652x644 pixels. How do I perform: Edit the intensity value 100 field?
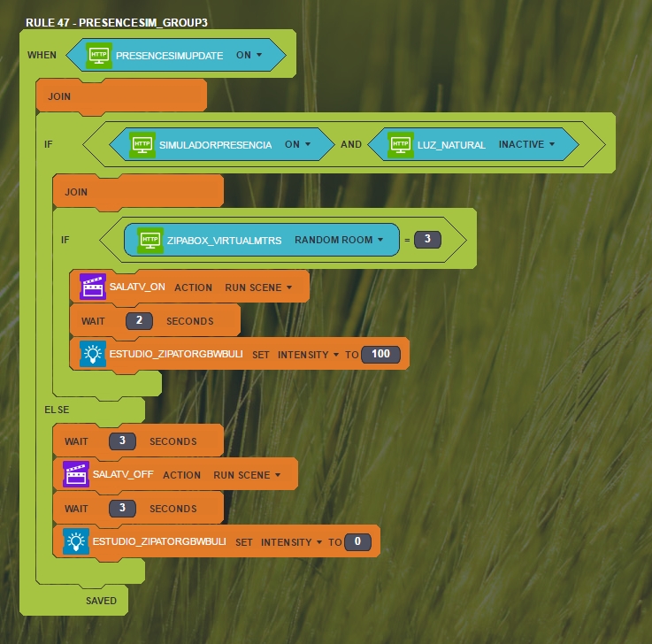click(380, 355)
